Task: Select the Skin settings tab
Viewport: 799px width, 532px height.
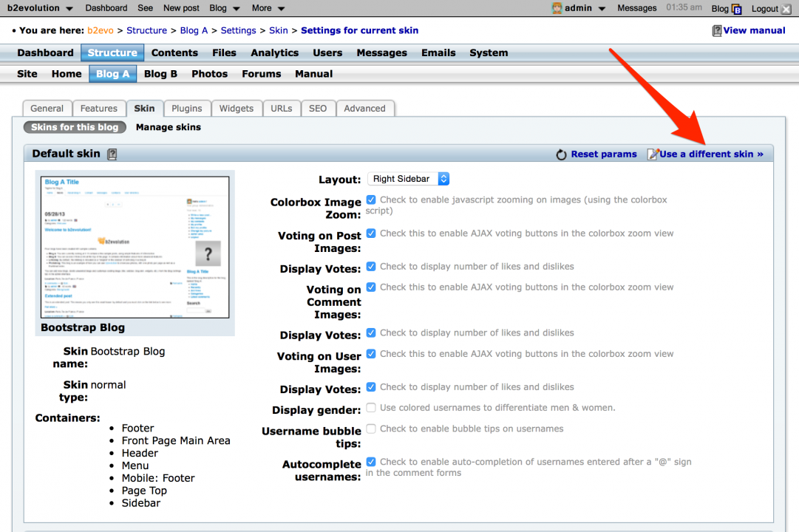Action: (x=144, y=109)
